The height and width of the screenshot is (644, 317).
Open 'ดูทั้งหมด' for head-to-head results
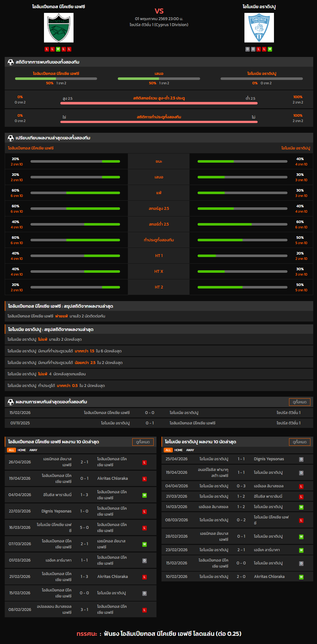300,402
